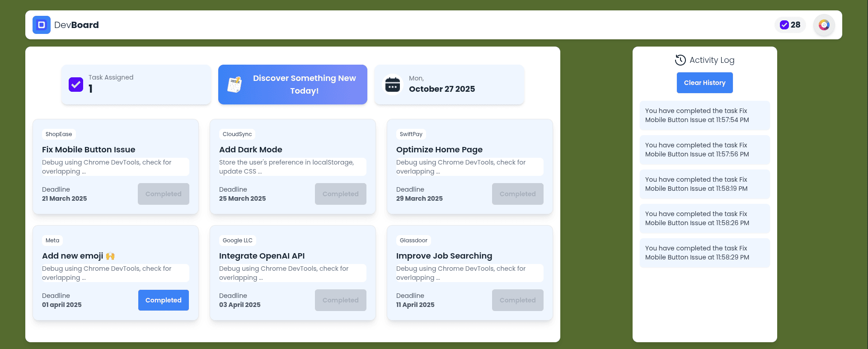Click the Optimize Home Page description text
Screen dimensions: 868x349
(x=461, y=167)
